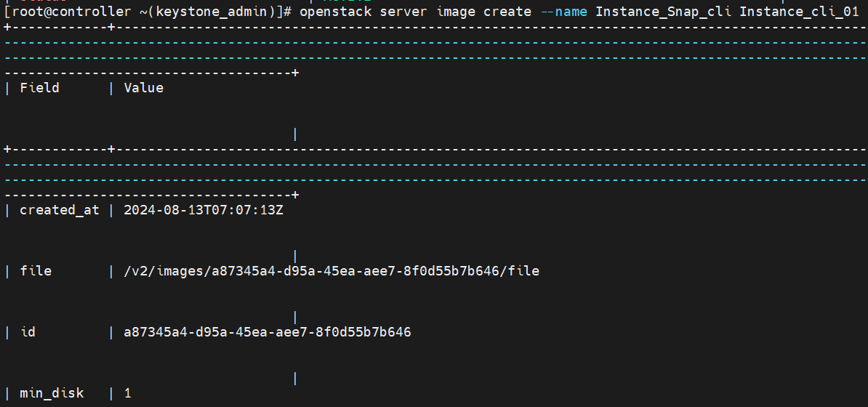Viewport: 868px width, 407px height.
Task: Click the word create in command
Action: click(x=507, y=12)
